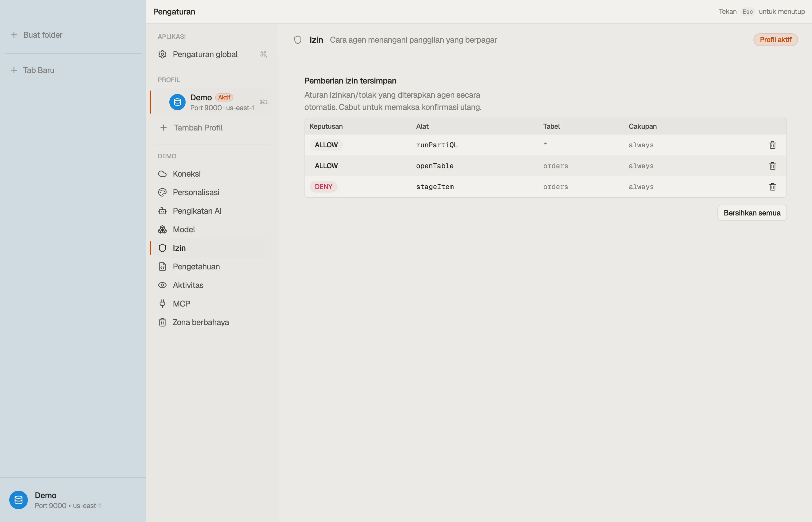Click the orders cell in openTable row
The height and width of the screenshot is (522, 812).
[x=555, y=166]
